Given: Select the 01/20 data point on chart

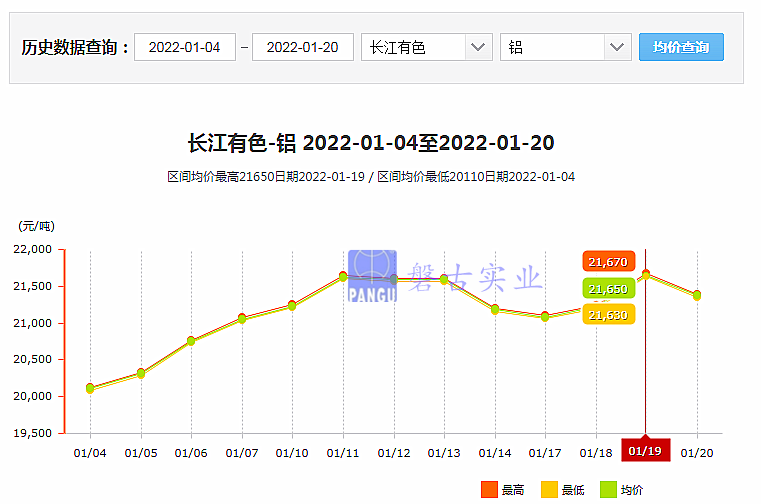Looking at the screenshot, I should point(697,295).
